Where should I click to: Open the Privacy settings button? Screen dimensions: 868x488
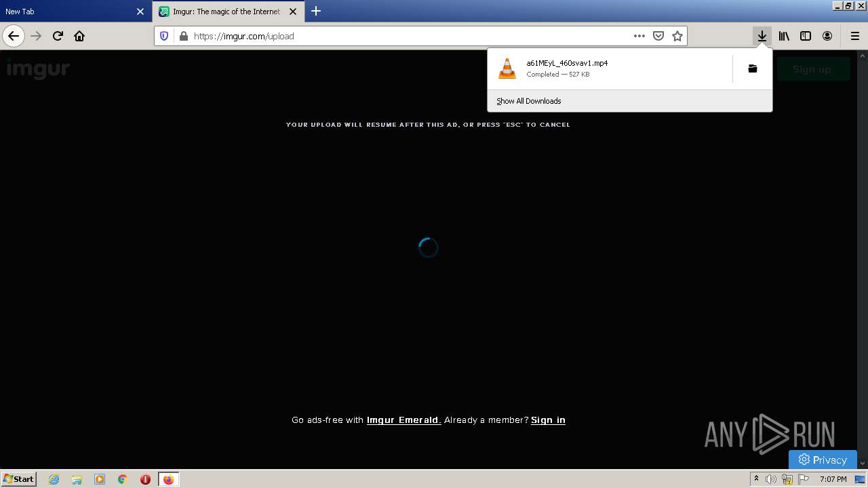[x=823, y=460]
